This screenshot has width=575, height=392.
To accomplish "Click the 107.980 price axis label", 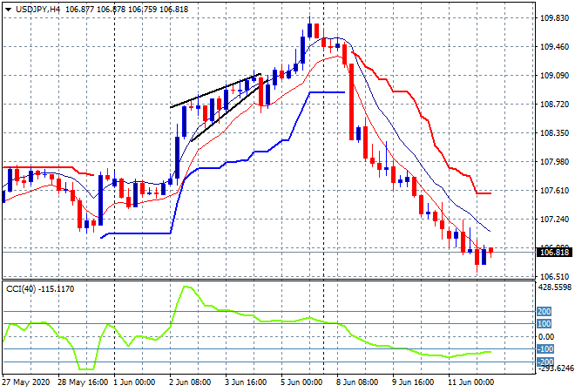I will (x=554, y=162).
